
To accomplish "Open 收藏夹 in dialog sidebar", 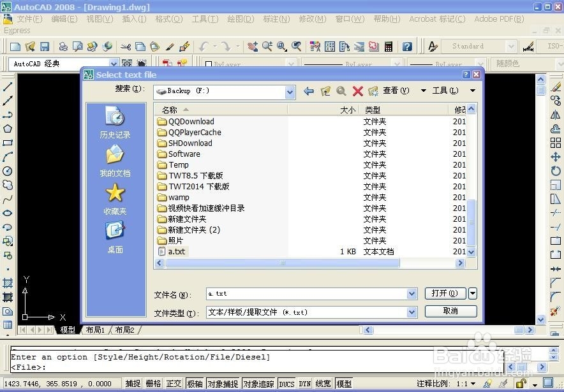I will (x=115, y=200).
